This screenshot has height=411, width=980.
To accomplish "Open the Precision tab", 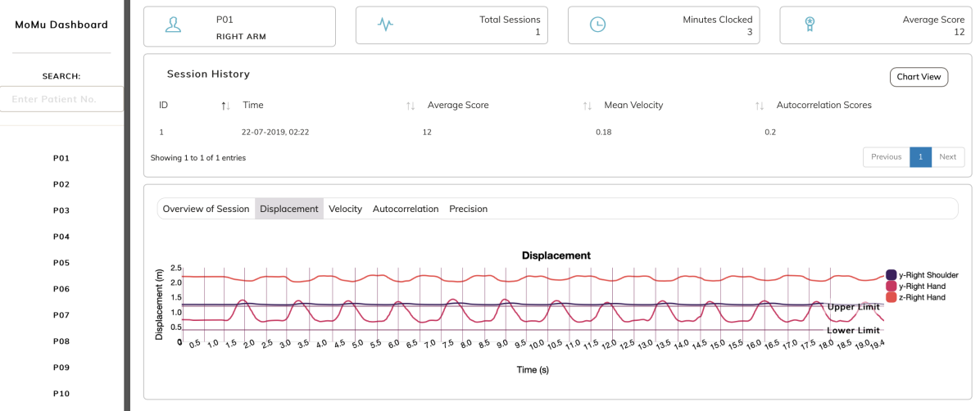I will [468, 209].
